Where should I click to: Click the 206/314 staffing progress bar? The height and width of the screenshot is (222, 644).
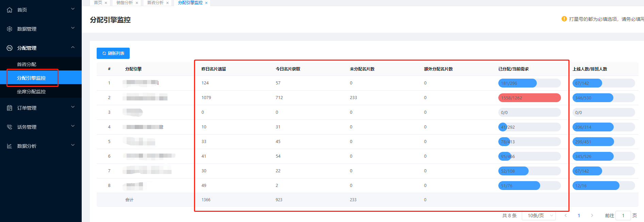pos(603,127)
